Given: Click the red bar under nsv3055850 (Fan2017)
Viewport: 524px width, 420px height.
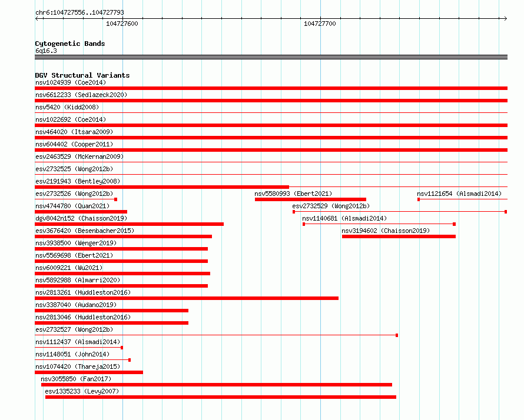Looking at the screenshot, I should 217,385.
